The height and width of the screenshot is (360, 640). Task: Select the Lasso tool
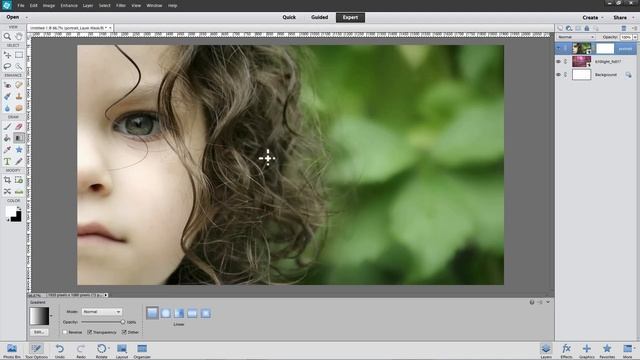[7, 66]
